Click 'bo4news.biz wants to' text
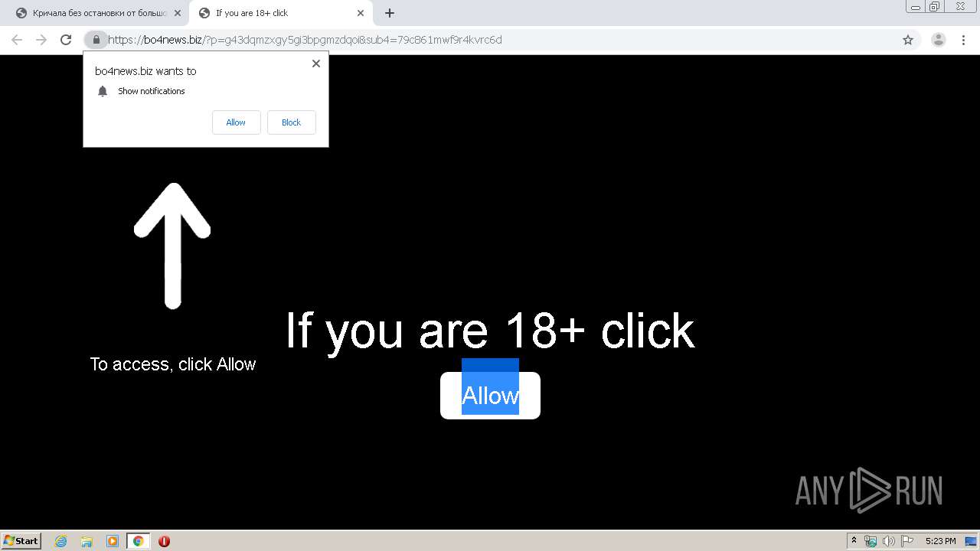980x551 pixels. pyautogui.click(x=145, y=71)
